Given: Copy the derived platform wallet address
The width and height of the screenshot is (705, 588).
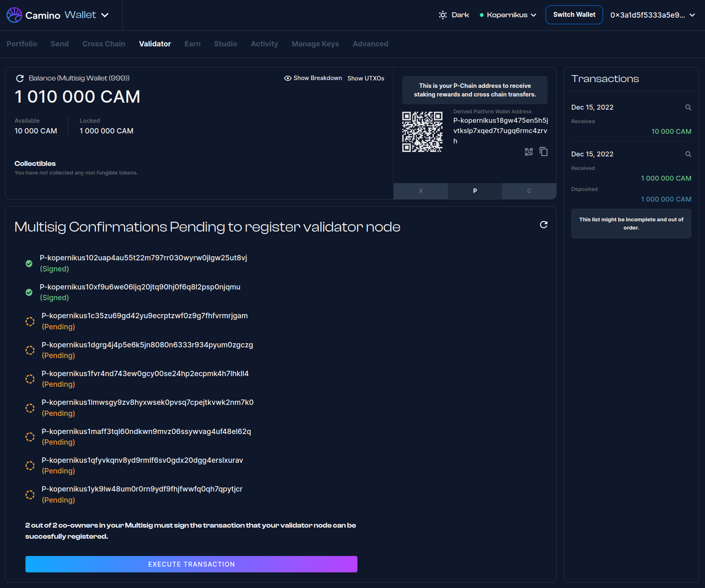Looking at the screenshot, I should tap(544, 152).
